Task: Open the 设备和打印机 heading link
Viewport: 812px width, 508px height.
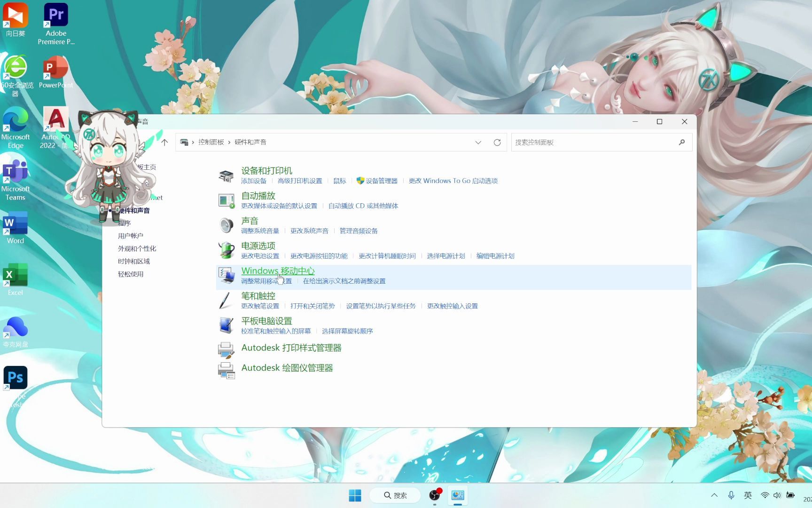Action: tap(266, 171)
